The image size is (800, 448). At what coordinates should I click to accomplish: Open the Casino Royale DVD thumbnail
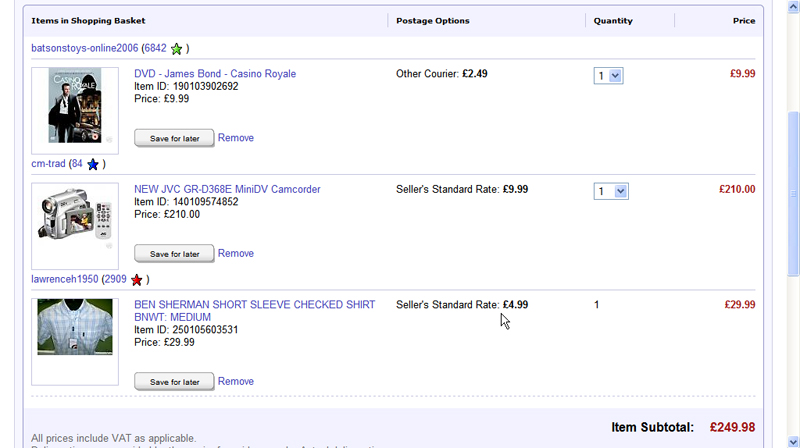(75, 105)
